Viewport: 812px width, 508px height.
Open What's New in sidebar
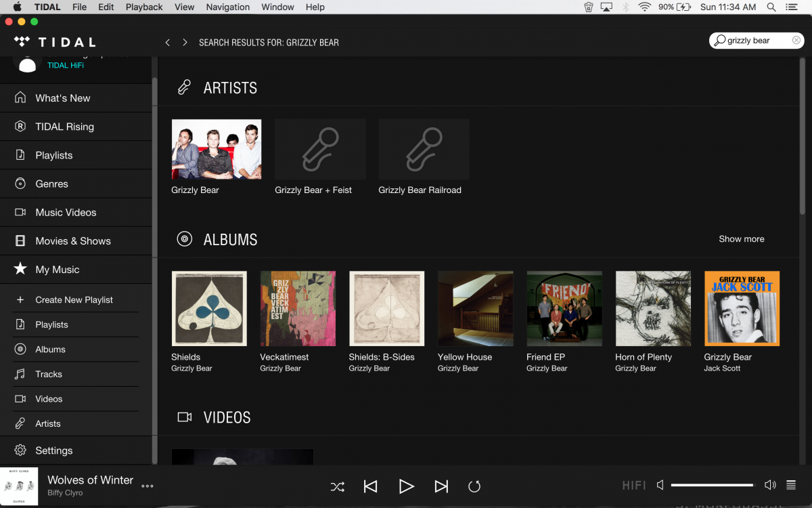tap(76, 98)
